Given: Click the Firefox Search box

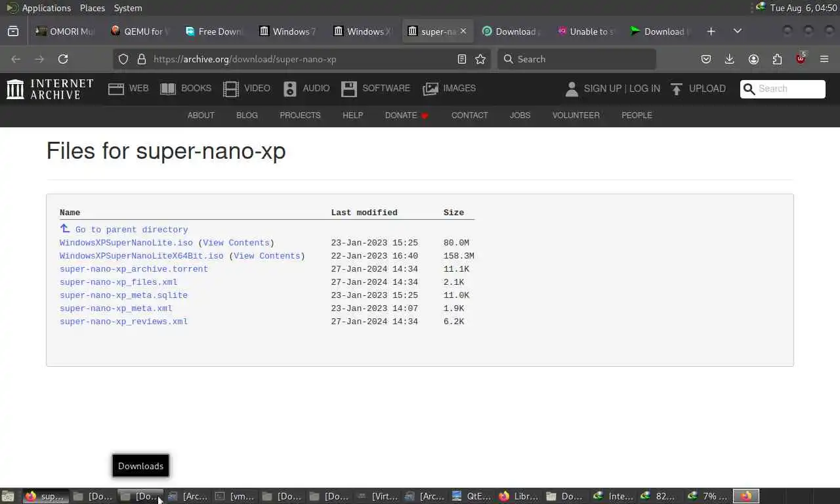Looking at the screenshot, I should pyautogui.click(x=577, y=59).
